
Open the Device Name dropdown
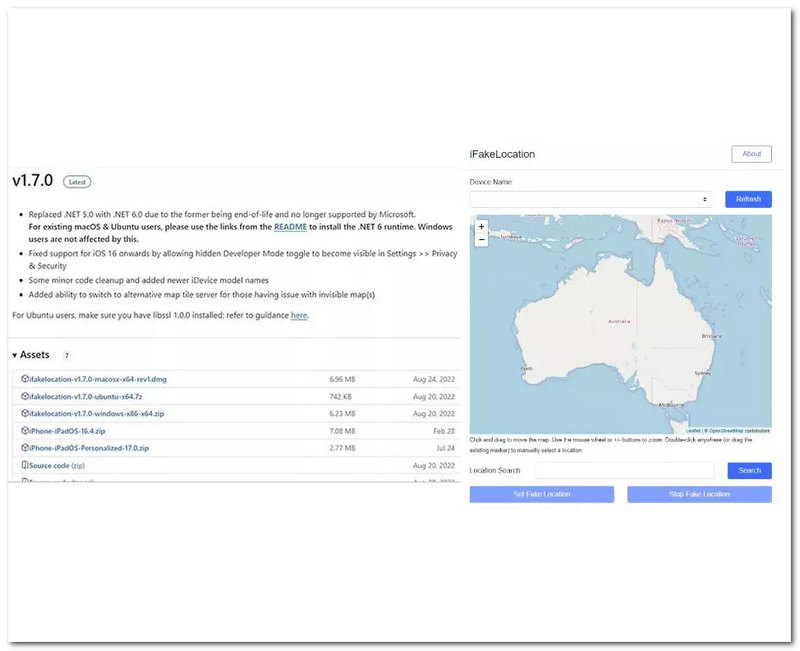click(x=591, y=200)
